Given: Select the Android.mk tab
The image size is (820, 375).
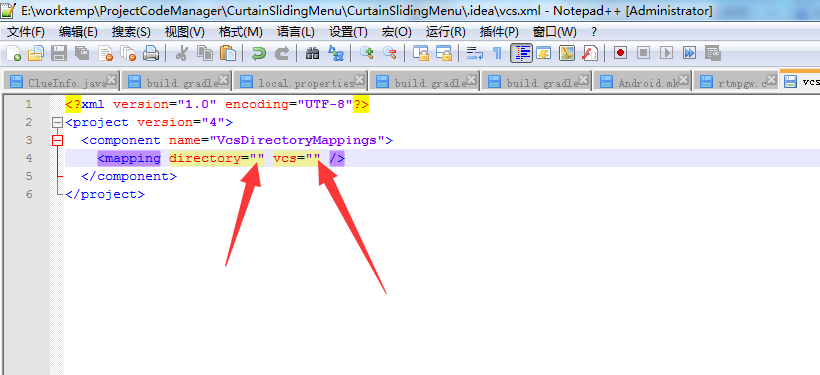Looking at the screenshot, I should pyautogui.click(x=642, y=82).
